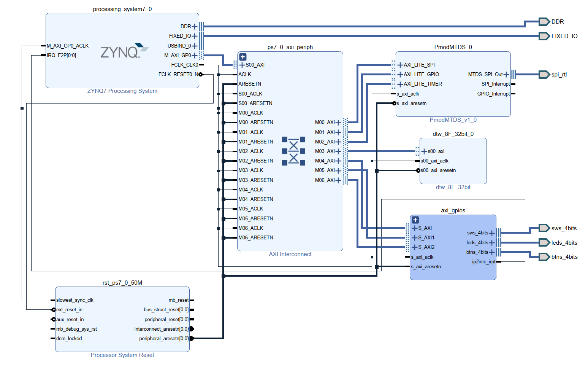The image size is (588, 368).
Task: Select the sws_4bits external port
Action: click(544, 228)
